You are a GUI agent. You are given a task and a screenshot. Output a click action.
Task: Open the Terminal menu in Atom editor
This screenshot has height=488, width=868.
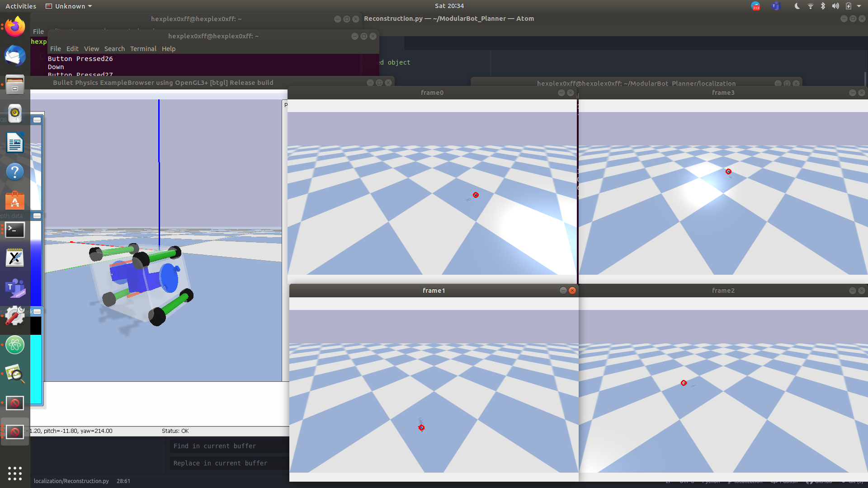pos(143,48)
